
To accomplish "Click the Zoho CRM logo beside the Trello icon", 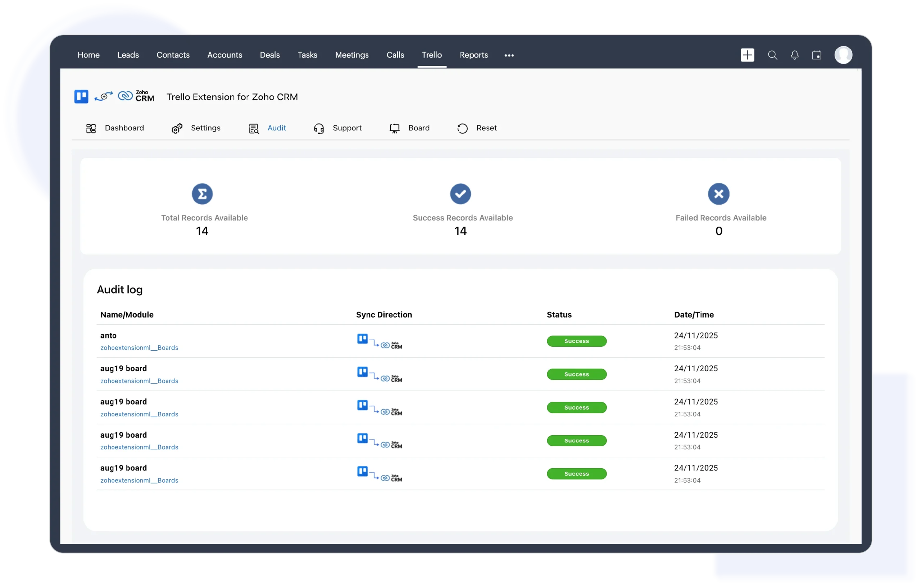I will point(136,96).
